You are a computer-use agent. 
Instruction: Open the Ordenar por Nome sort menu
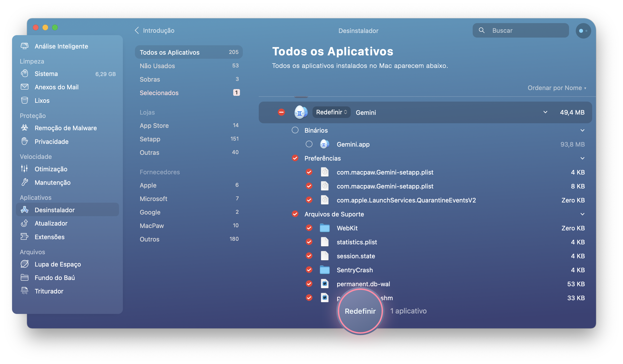pos(557,88)
